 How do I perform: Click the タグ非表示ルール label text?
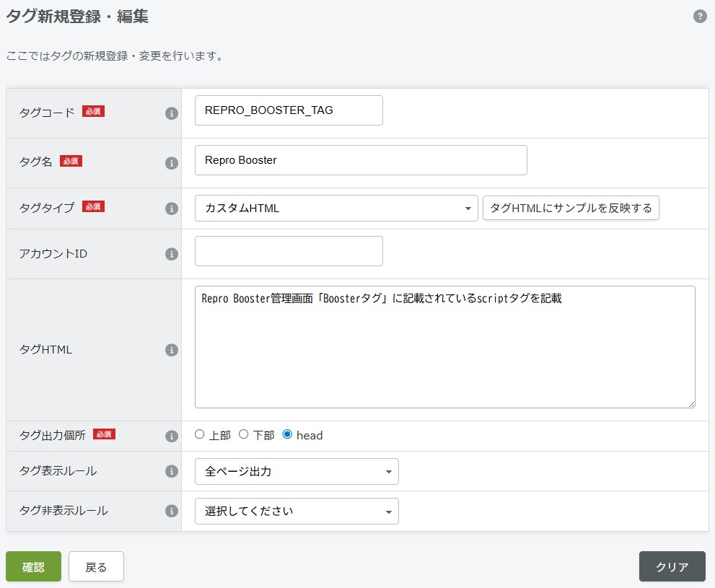(63, 511)
